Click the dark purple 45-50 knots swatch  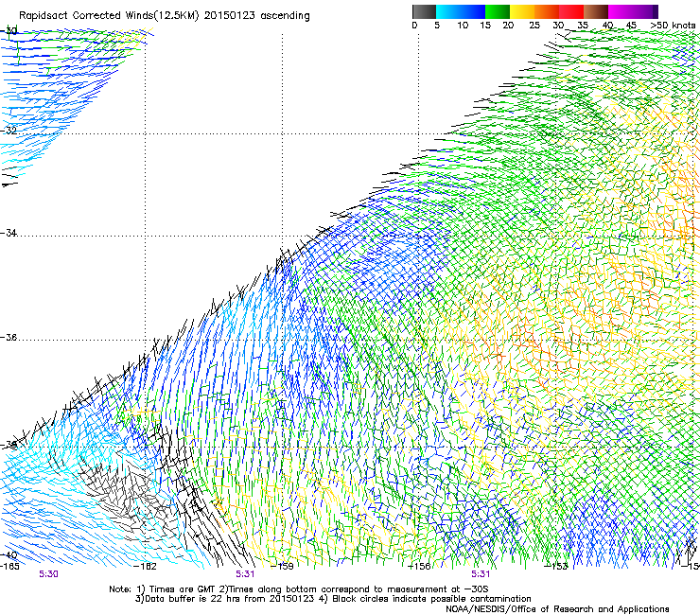(645, 11)
